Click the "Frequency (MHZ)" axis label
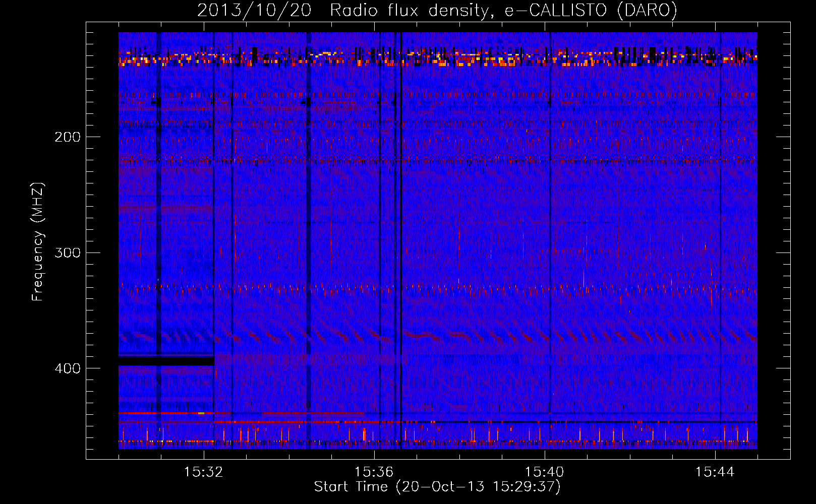The width and height of the screenshot is (816, 504). [37, 241]
